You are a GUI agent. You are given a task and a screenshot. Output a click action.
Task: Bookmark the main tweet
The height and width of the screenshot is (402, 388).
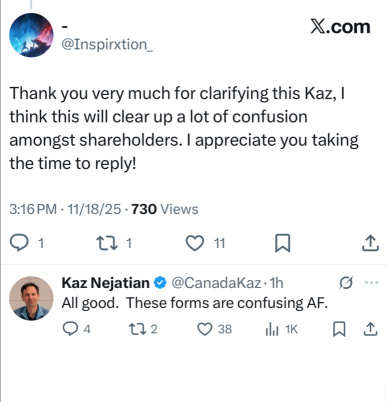pyautogui.click(x=282, y=243)
